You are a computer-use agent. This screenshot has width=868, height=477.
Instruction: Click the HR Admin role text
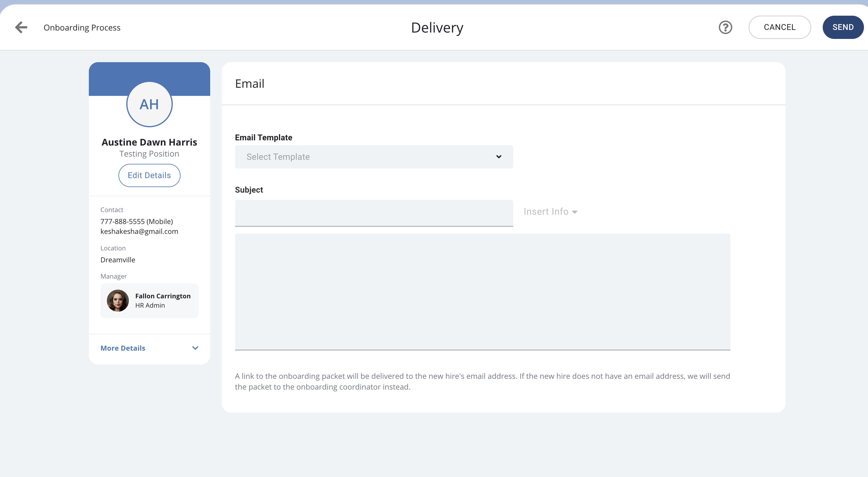(x=150, y=305)
